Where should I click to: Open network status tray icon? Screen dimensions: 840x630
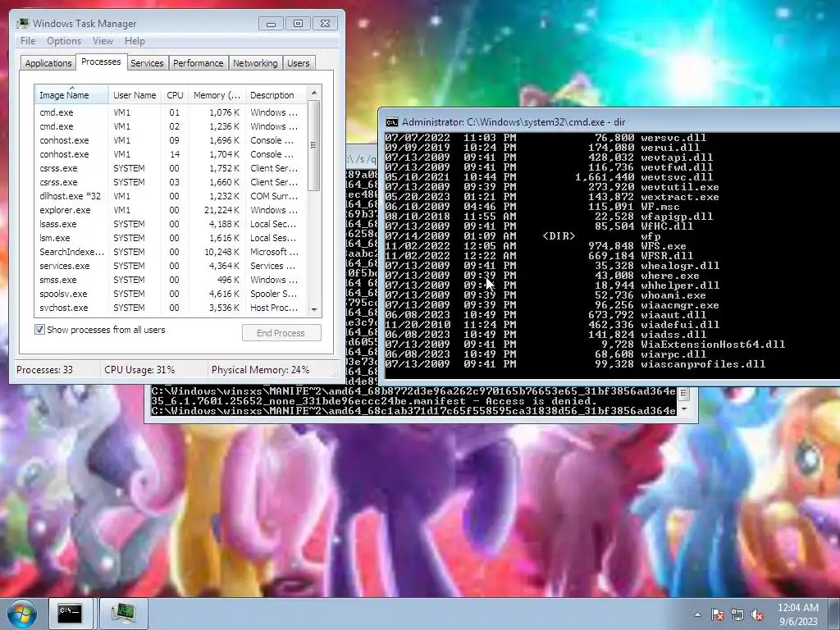pos(737,614)
